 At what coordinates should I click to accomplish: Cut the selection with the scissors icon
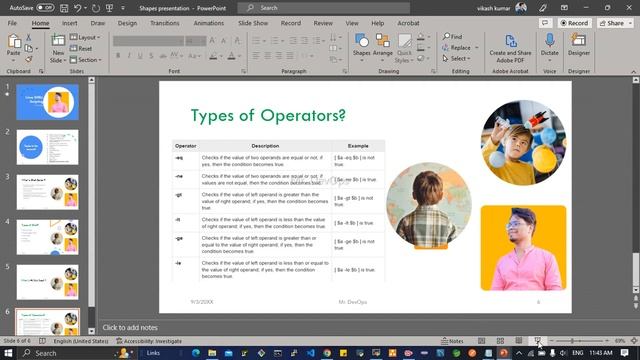(x=29, y=38)
